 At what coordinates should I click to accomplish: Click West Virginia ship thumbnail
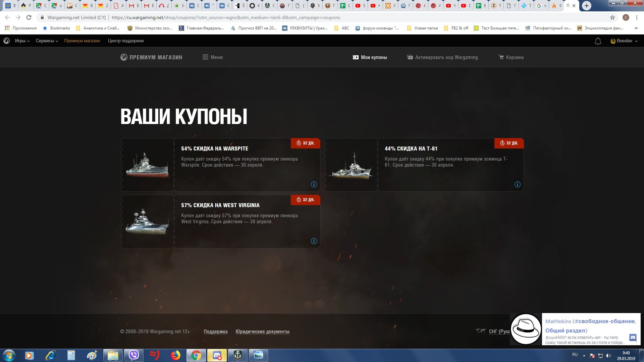(147, 222)
